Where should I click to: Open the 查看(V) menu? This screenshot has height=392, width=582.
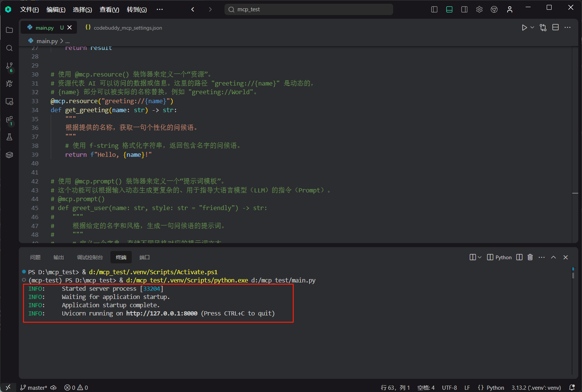coord(109,9)
